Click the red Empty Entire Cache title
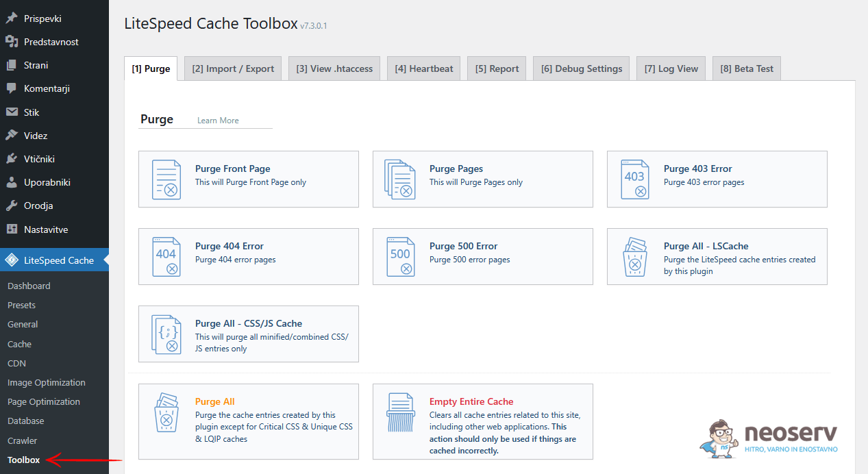 point(471,401)
